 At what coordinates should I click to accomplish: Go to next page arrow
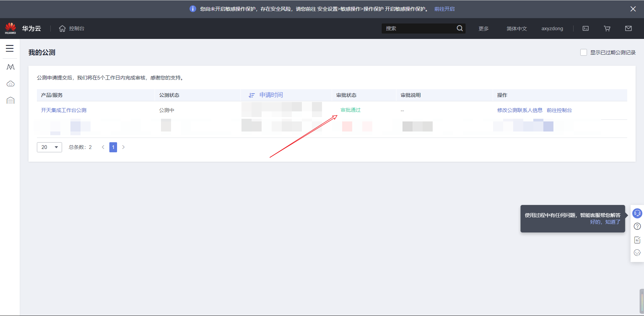tap(123, 147)
